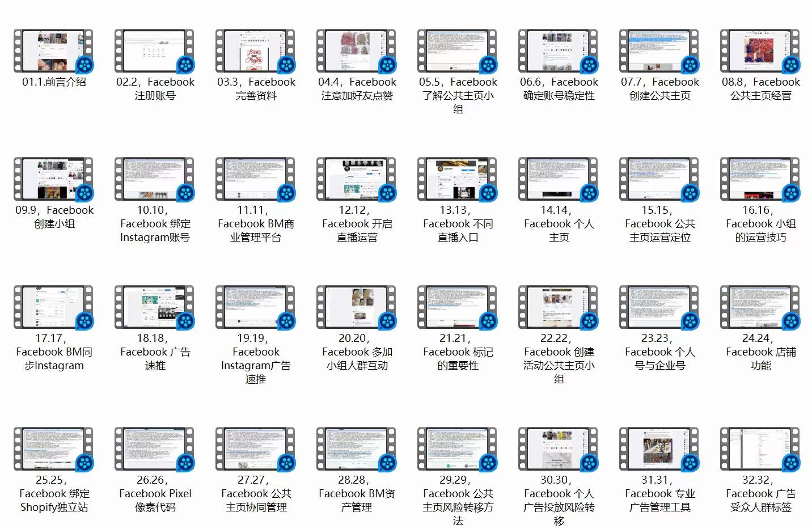Screen dimensions: 812x529
Task: Click the file name text 01.1.前言介绍
Action: coord(54,82)
